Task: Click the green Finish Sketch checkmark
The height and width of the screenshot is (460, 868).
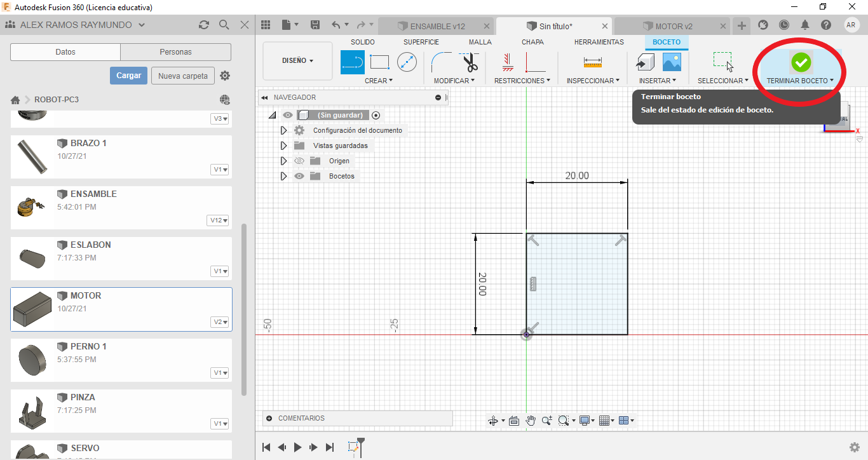Action: coord(801,62)
